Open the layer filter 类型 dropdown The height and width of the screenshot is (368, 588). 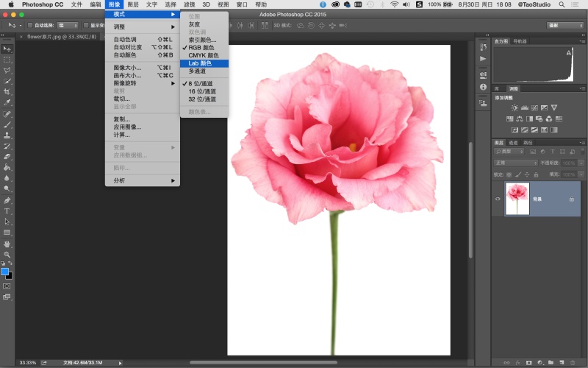pos(509,152)
